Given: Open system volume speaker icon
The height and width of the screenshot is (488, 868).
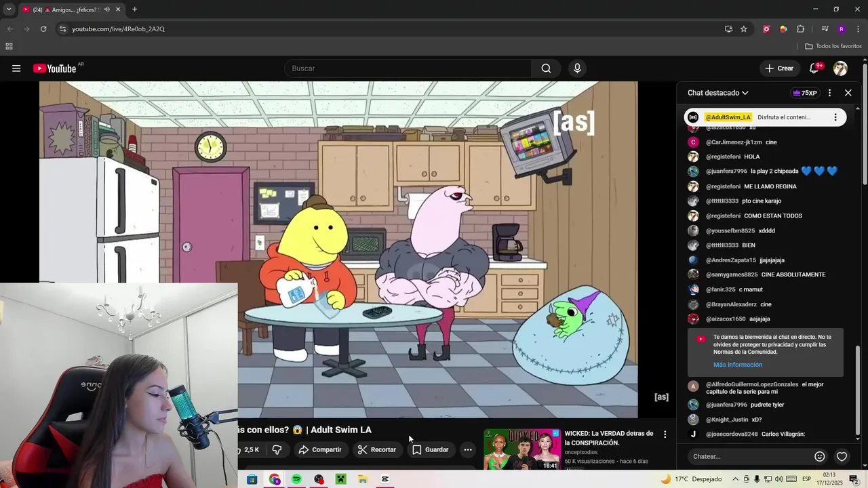Looking at the screenshot, I should point(778,479).
